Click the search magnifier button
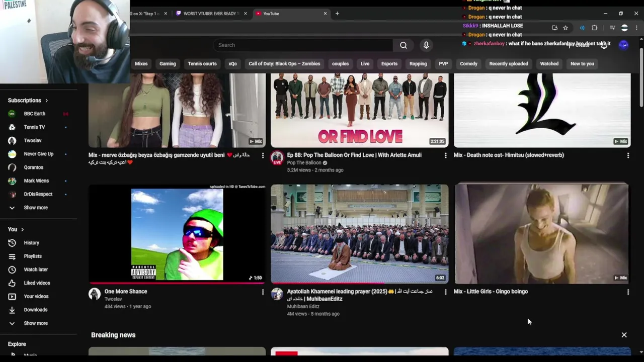The height and width of the screenshot is (362, 644). [x=404, y=45]
